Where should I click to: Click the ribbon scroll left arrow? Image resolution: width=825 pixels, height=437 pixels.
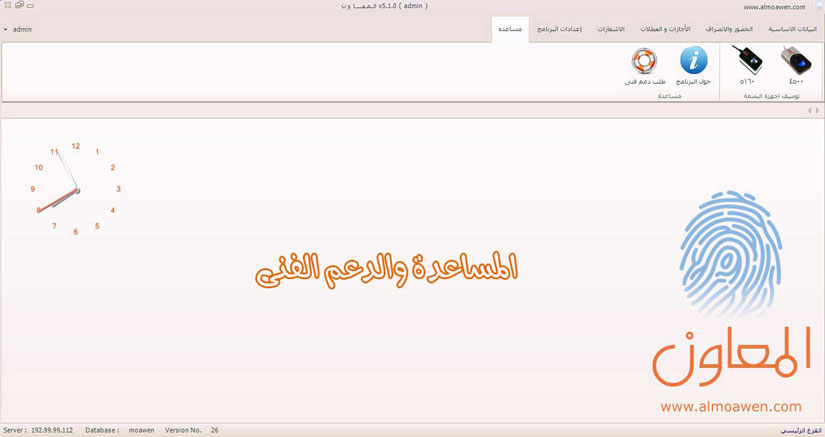click(809, 110)
